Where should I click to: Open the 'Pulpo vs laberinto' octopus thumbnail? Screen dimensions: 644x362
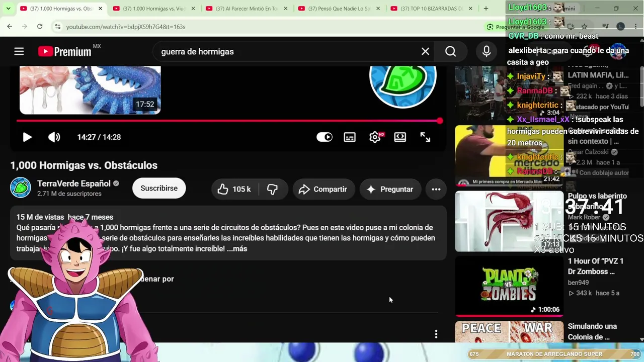click(x=509, y=221)
